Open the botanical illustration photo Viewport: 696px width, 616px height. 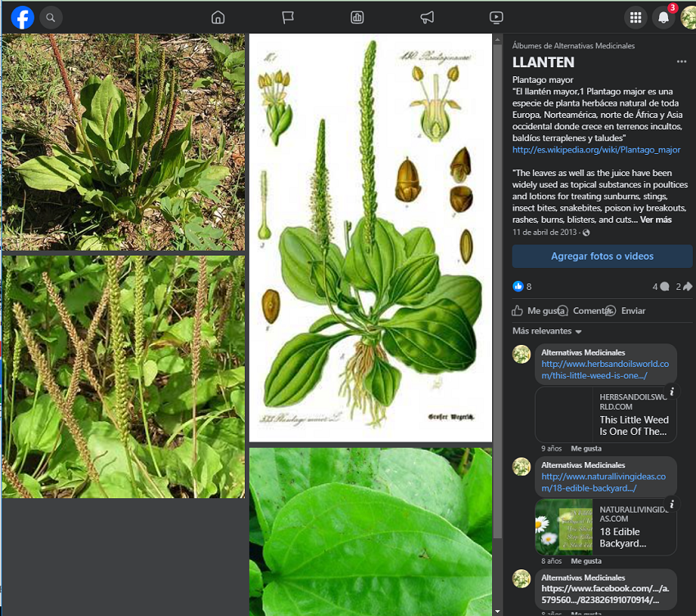(x=370, y=238)
